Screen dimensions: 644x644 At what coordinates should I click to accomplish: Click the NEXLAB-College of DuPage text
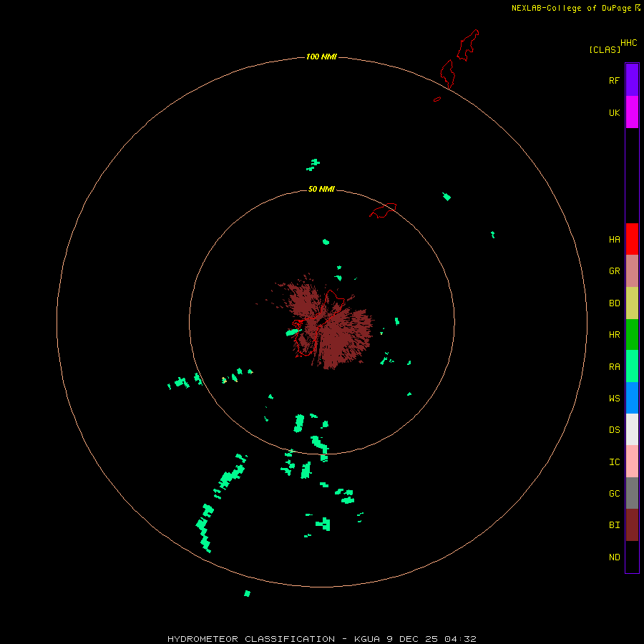571,8
